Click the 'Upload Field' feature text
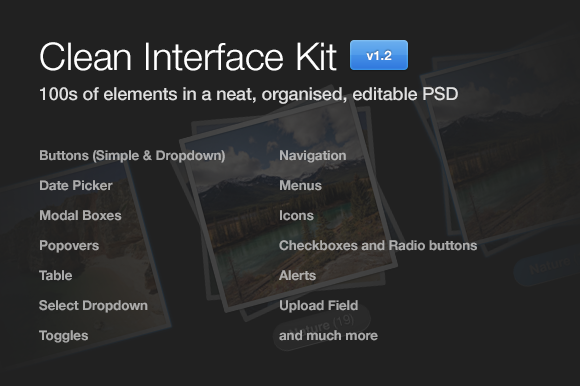Screen dimensions: 580x386 [x=318, y=305]
